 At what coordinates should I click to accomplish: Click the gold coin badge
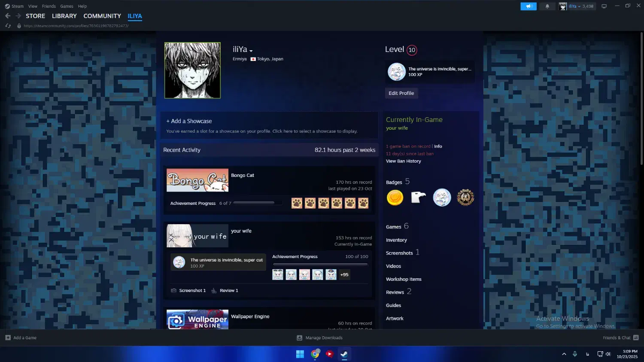pos(395,198)
